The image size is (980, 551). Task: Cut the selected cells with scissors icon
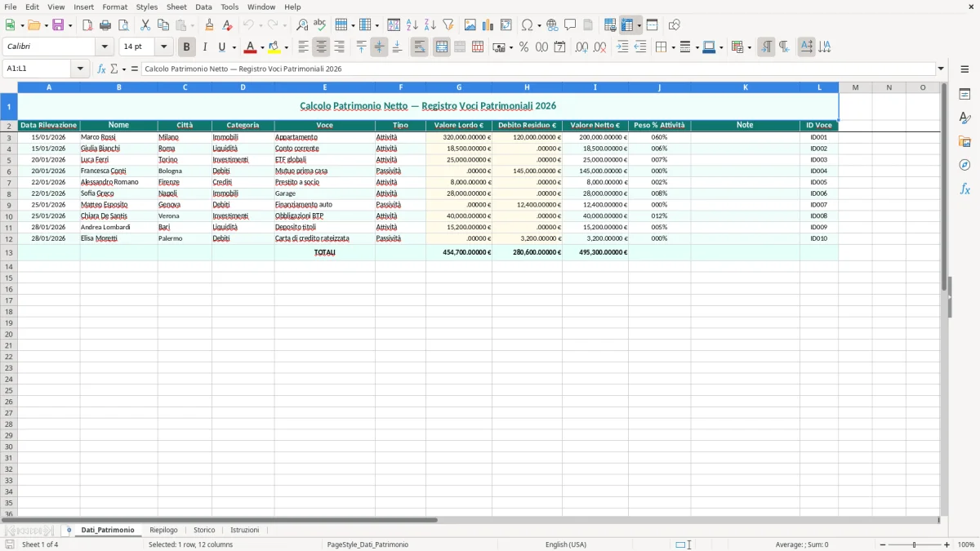coord(145,25)
